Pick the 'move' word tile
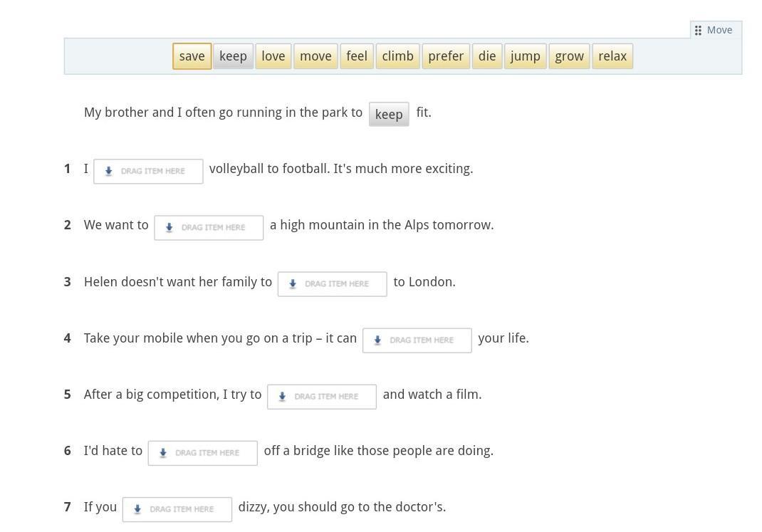 tap(315, 56)
